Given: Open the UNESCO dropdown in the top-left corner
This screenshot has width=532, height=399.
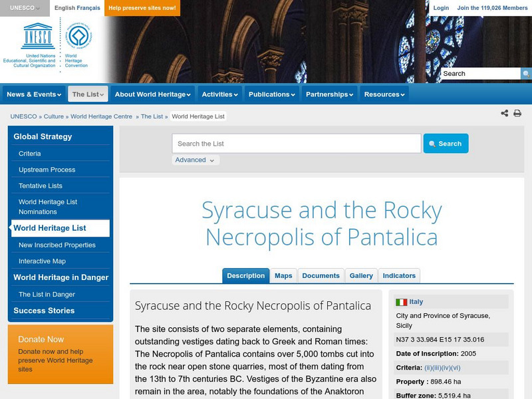Looking at the screenshot, I should (22, 7).
